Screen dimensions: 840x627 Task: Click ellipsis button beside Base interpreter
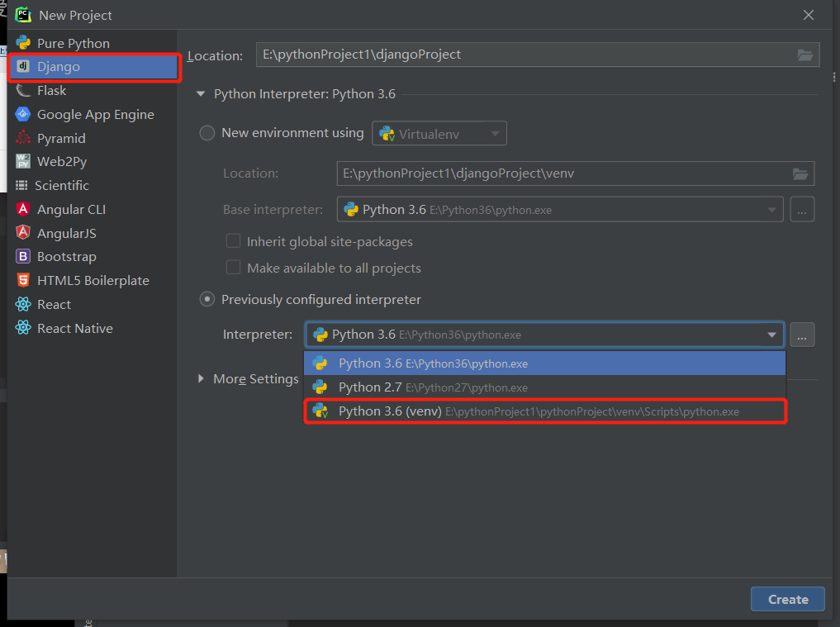[x=801, y=210]
